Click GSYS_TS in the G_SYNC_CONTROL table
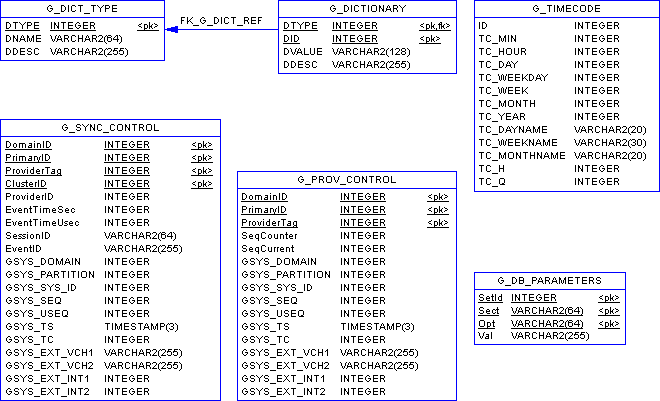Viewport: 660px width, 401px height. [29, 327]
